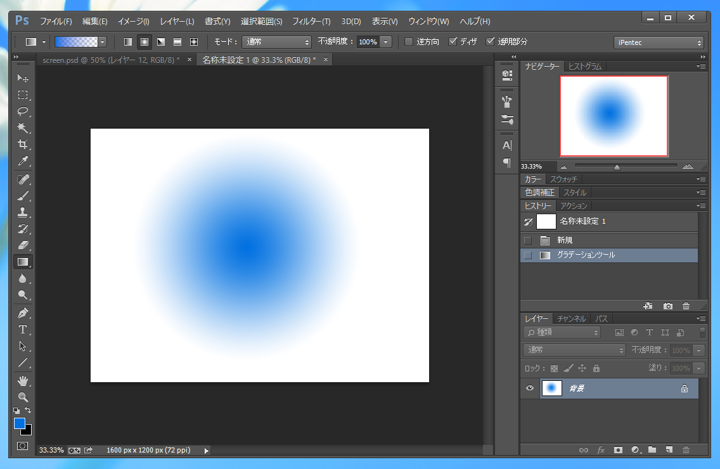This screenshot has height=469, width=720.
Task: Add layer style fx button
Action: pos(601,450)
